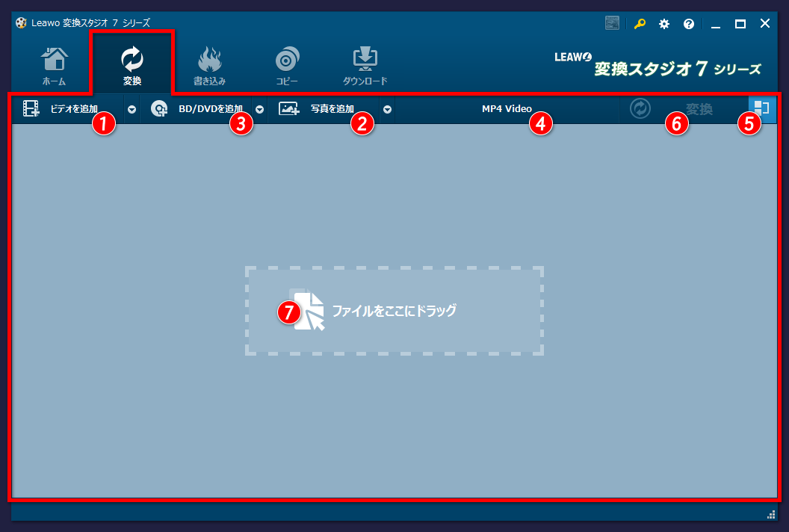Open the コピー (Copy) disc module
Screen dimensions: 789x532
[287, 66]
